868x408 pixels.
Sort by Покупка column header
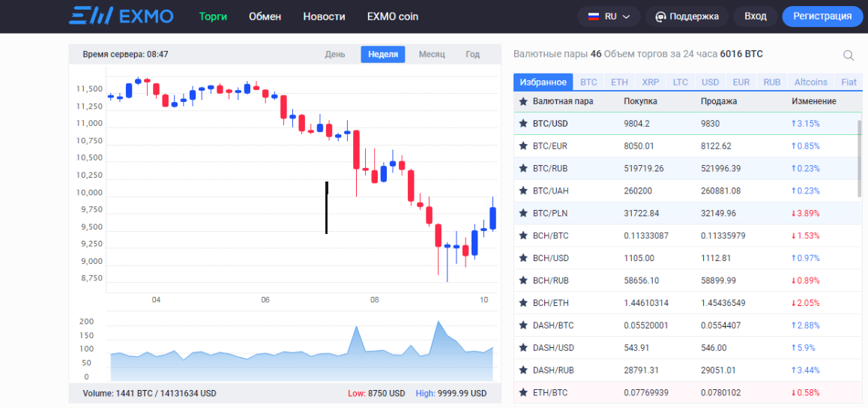click(x=640, y=101)
